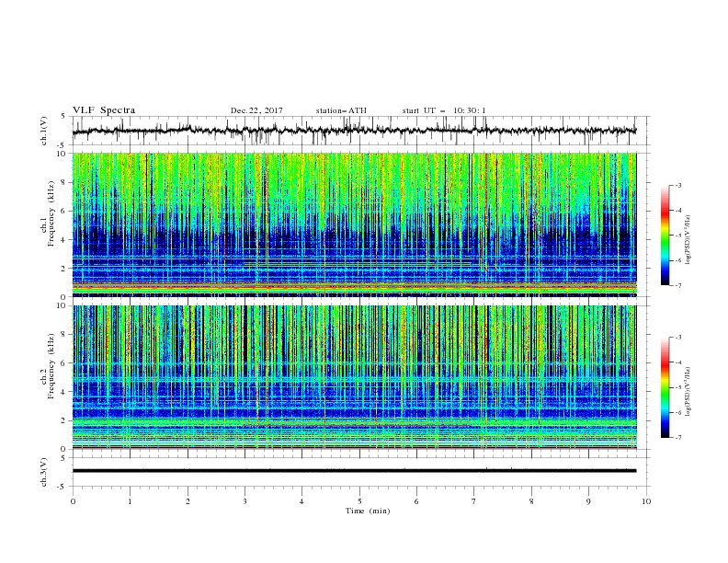This screenshot has height=563, width=728.
Task: Click the "Time (min)" axis title
Action: 368,511
